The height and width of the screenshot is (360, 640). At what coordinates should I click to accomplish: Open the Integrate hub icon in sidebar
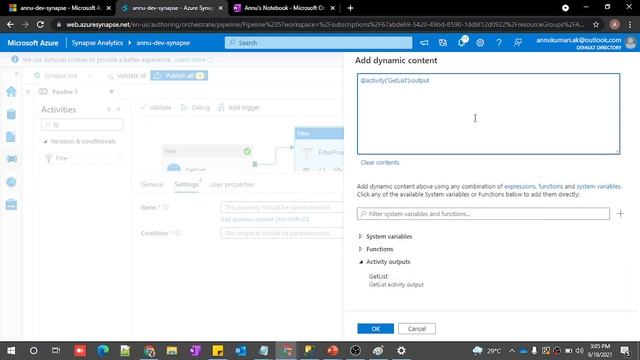11,159
